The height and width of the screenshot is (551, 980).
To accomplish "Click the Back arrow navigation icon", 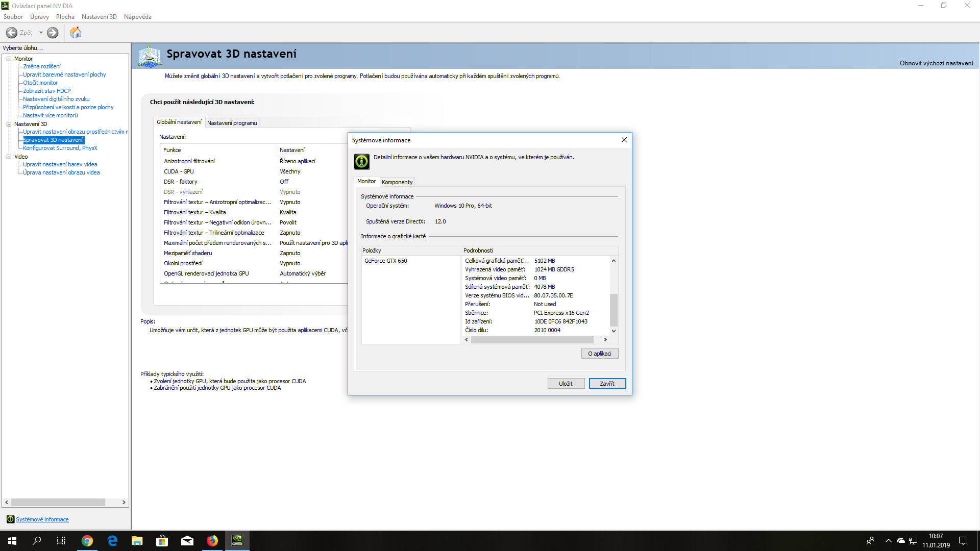I will 12,33.
